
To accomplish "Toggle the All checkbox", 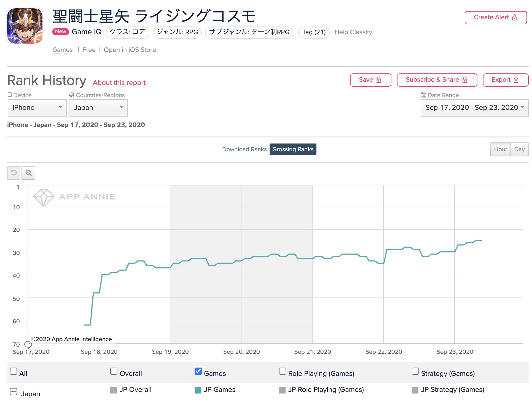I will click(x=14, y=371).
